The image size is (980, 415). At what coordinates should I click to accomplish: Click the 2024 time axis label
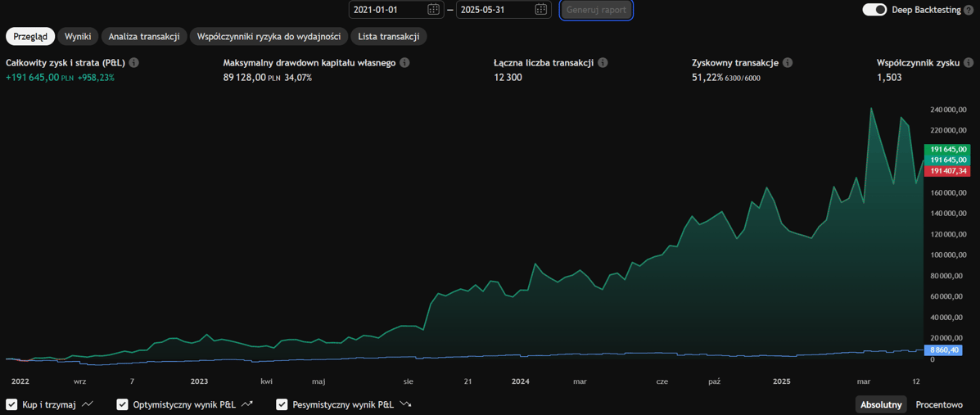(520, 381)
